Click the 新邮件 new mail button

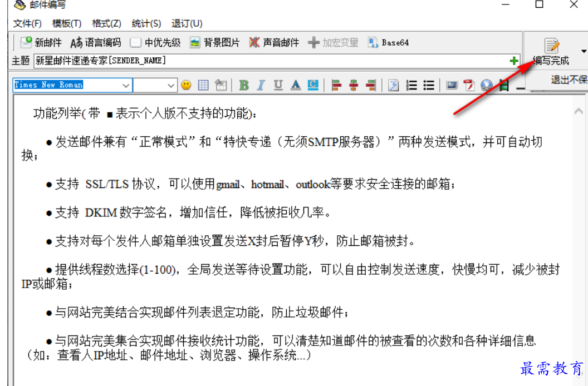pos(41,43)
